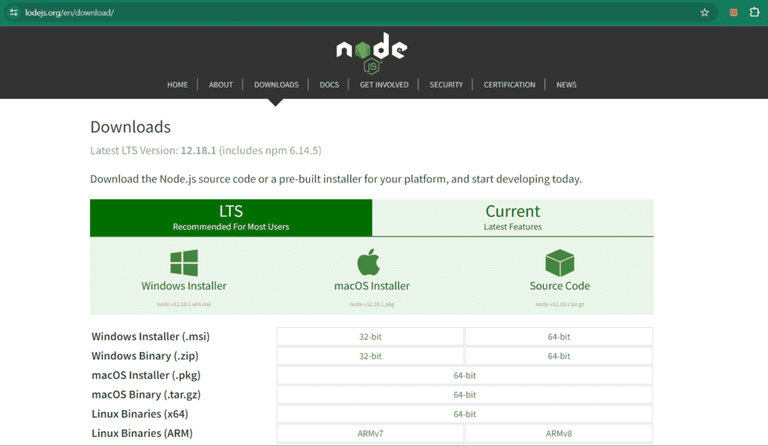
Task: Download Linux Binaries ARMv7
Action: click(370, 433)
